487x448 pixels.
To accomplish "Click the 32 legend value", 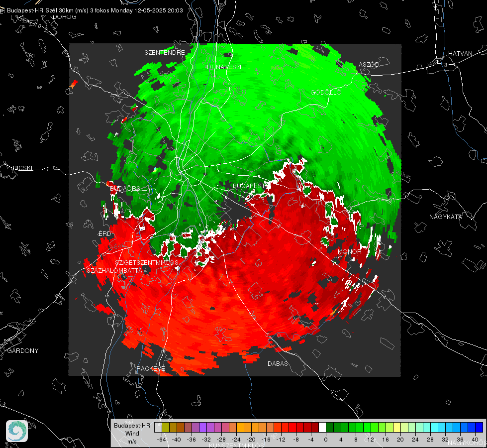I will click(445, 440).
